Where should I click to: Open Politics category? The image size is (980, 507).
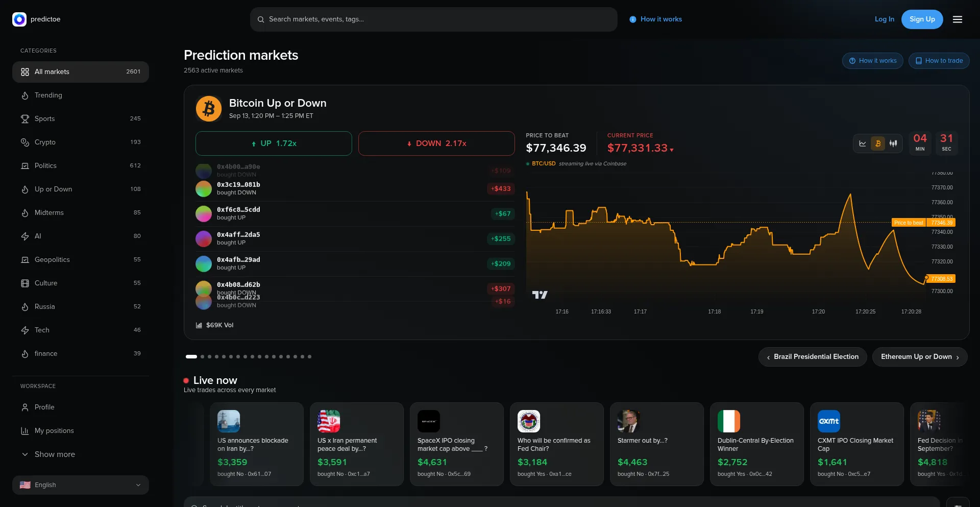[81, 166]
